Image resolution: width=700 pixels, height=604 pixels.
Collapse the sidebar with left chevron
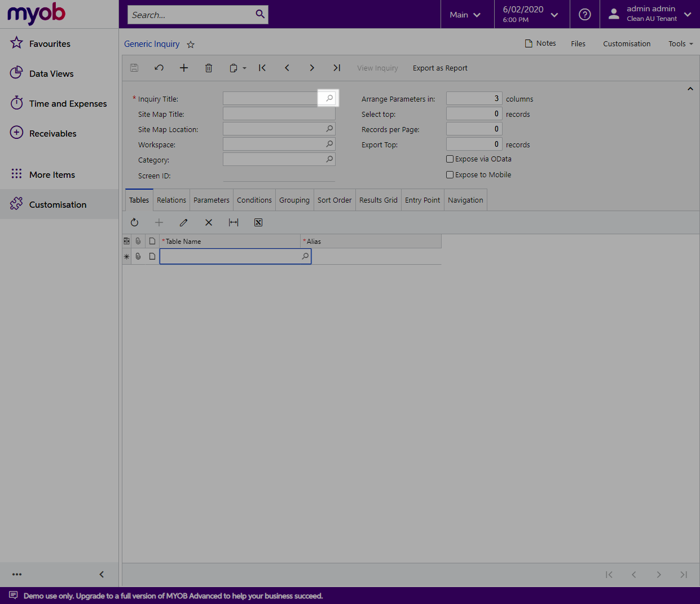point(102,574)
